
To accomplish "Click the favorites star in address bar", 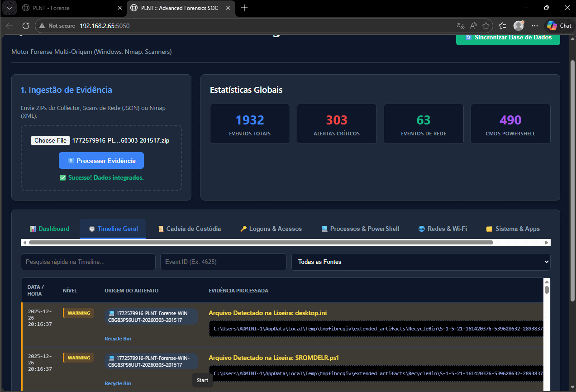I will 486,26.
